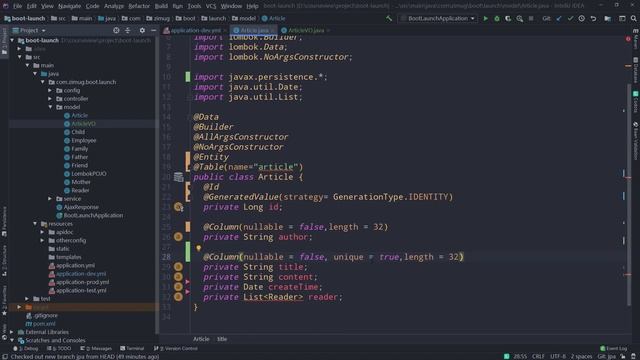
Task: Open run configuration dropdown BootLaunchApplication
Action: (438, 18)
